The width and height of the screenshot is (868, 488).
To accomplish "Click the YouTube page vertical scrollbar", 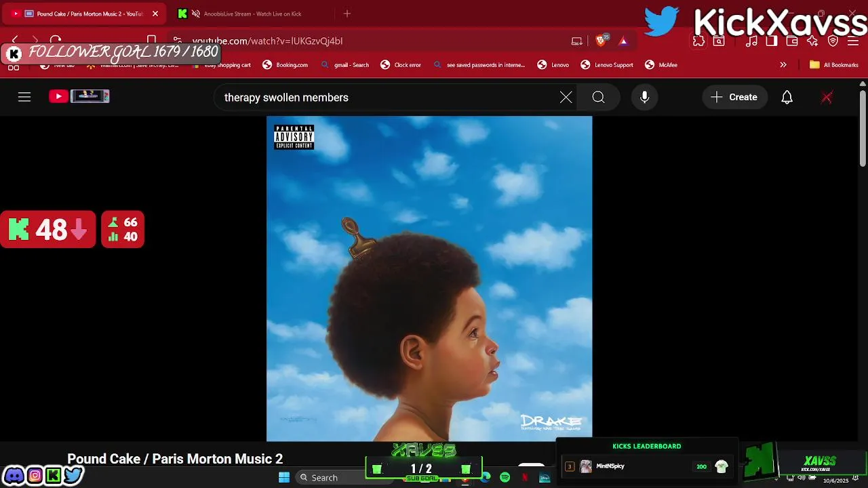I will tap(863, 129).
